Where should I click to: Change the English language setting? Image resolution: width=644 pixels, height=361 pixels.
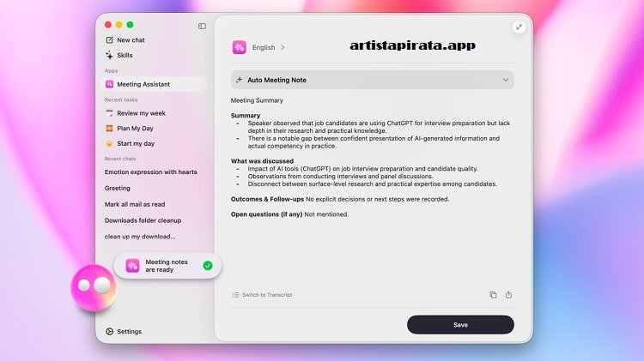(x=264, y=47)
